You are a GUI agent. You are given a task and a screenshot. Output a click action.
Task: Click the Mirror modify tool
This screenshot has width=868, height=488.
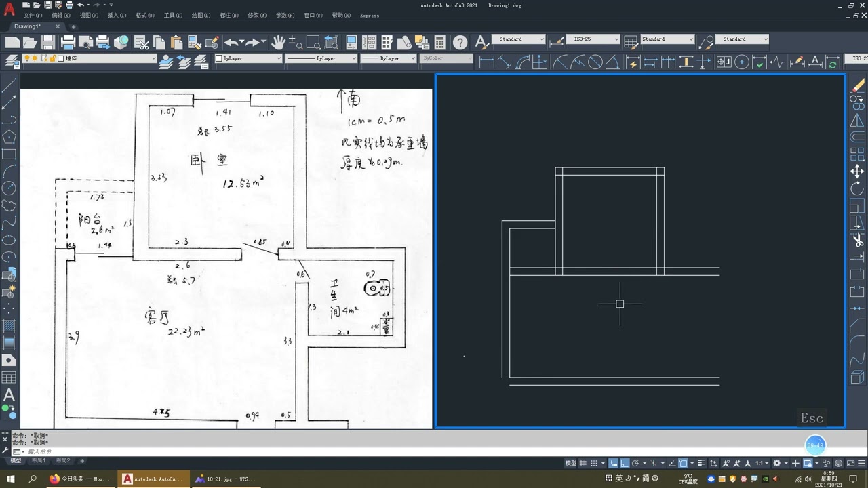[x=857, y=119]
